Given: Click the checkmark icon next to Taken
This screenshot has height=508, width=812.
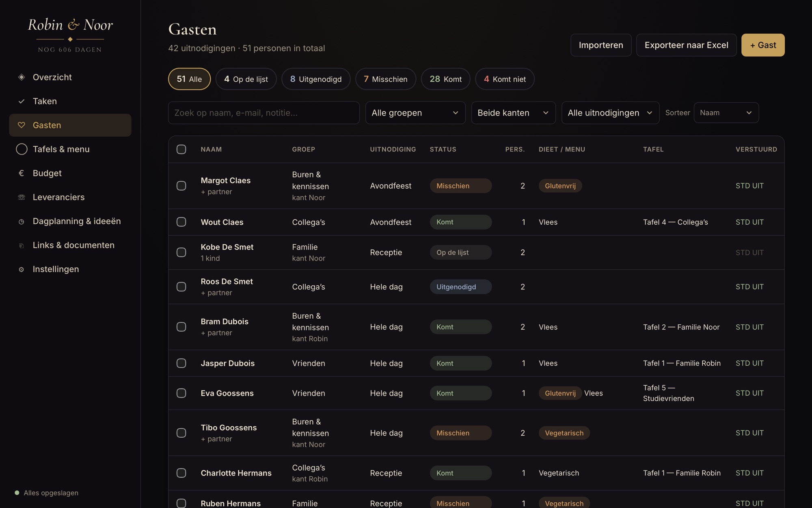Looking at the screenshot, I should (x=22, y=101).
